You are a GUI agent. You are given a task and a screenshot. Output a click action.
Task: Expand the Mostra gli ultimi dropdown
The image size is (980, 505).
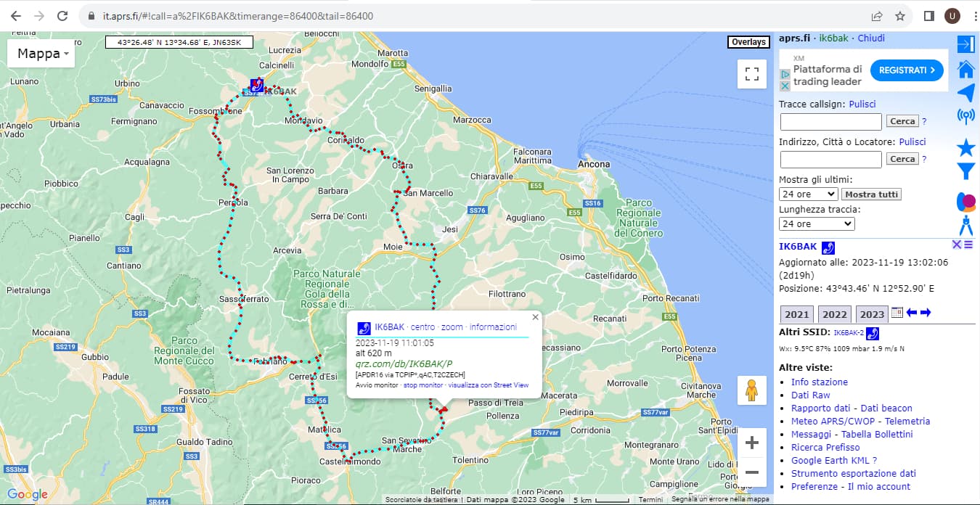(x=808, y=194)
